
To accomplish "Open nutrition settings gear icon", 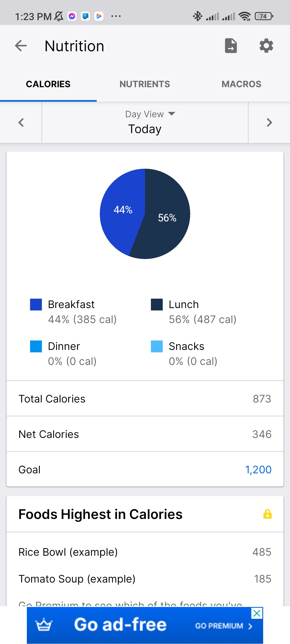I will pyautogui.click(x=266, y=46).
